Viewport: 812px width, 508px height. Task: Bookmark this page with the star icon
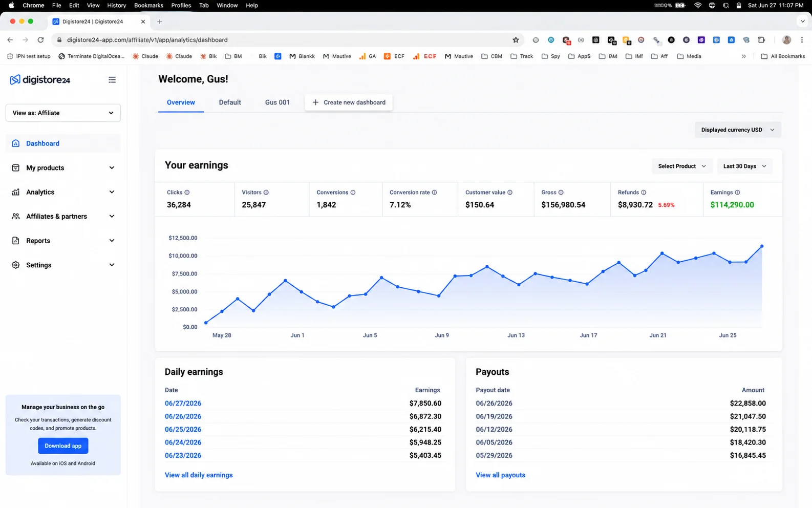516,40
